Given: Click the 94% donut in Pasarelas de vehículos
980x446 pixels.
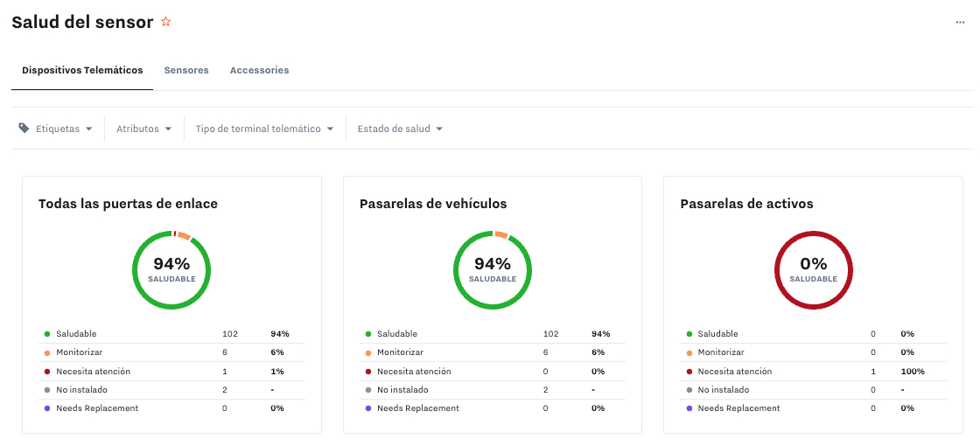Looking at the screenshot, I should coord(493,270).
